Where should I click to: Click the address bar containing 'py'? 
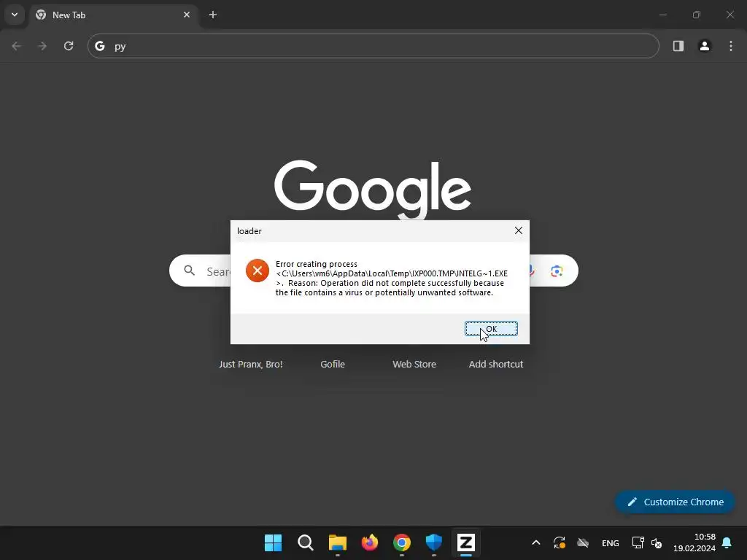point(373,46)
